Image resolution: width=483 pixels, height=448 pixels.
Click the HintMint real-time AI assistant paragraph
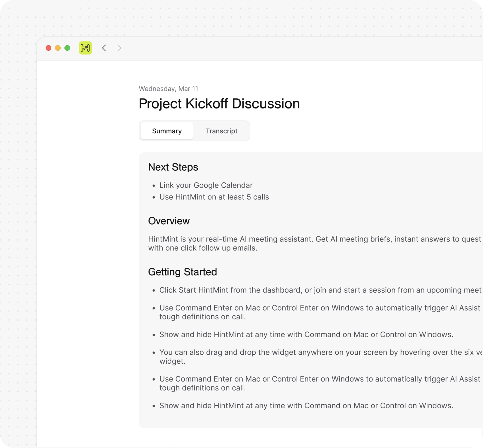tap(316, 244)
